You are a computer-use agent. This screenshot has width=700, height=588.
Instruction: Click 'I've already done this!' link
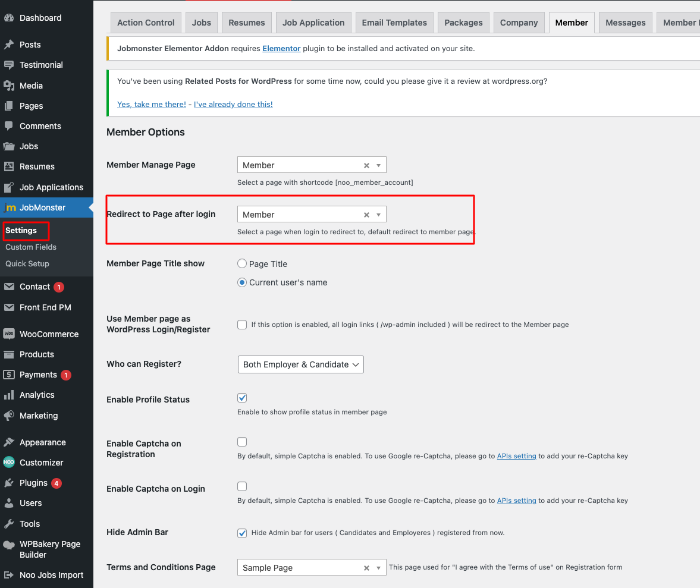click(x=233, y=105)
